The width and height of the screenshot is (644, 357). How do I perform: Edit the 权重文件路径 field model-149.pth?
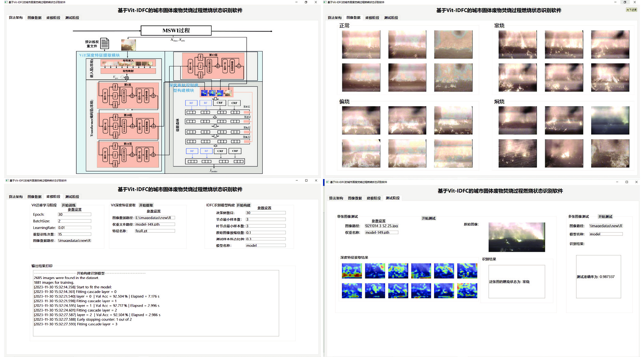tap(155, 224)
